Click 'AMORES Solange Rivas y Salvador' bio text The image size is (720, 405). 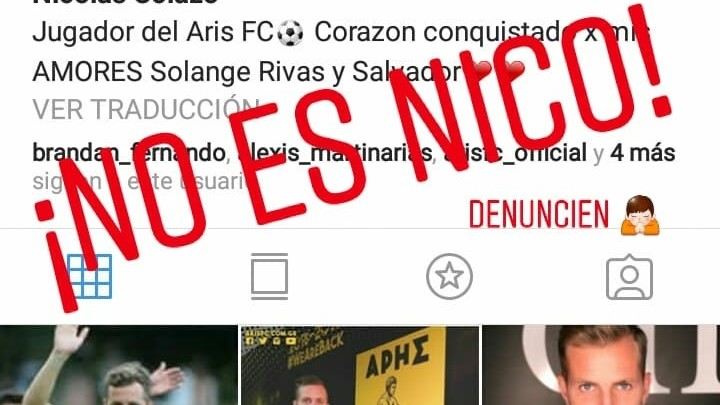(247, 72)
